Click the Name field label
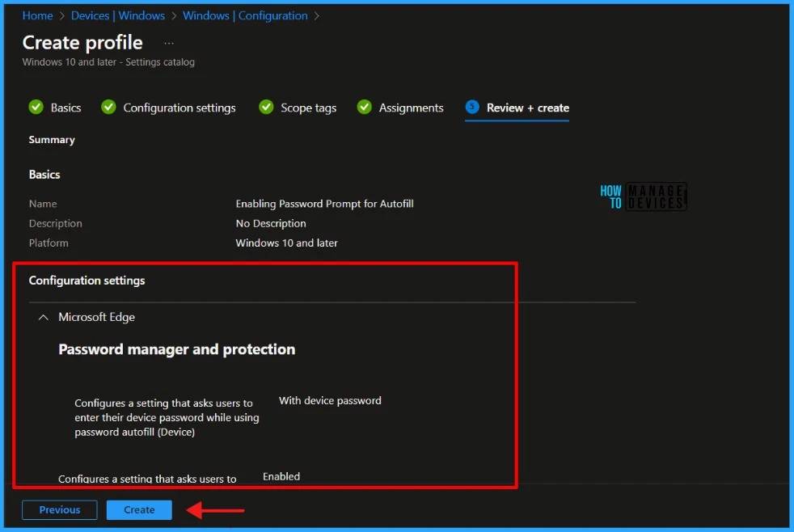This screenshot has width=794, height=532. 43,204
